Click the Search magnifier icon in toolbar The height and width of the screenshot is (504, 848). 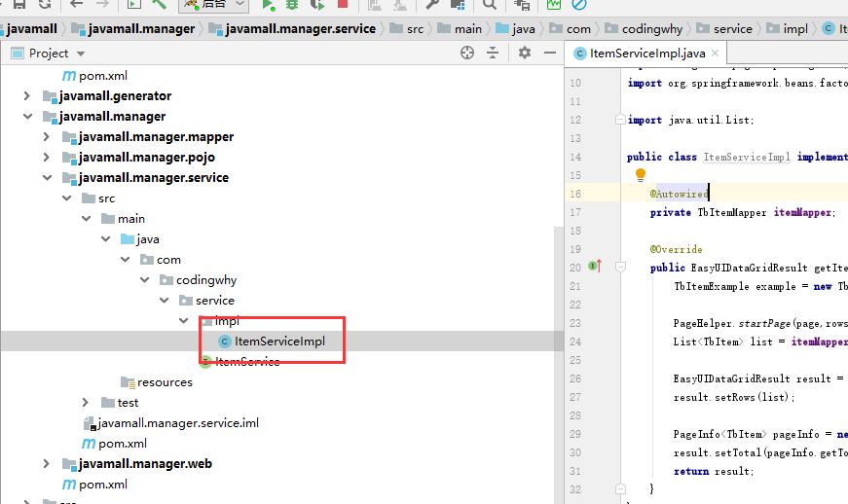click(489, 5)
